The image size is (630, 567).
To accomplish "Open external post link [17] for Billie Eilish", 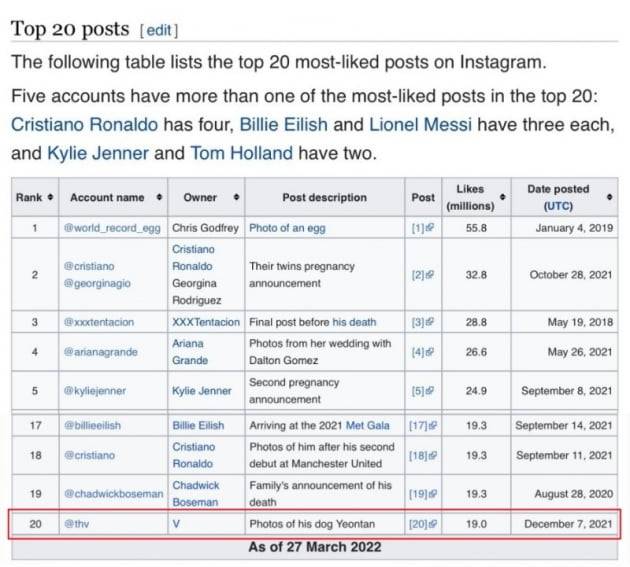I will pos(423,425).
